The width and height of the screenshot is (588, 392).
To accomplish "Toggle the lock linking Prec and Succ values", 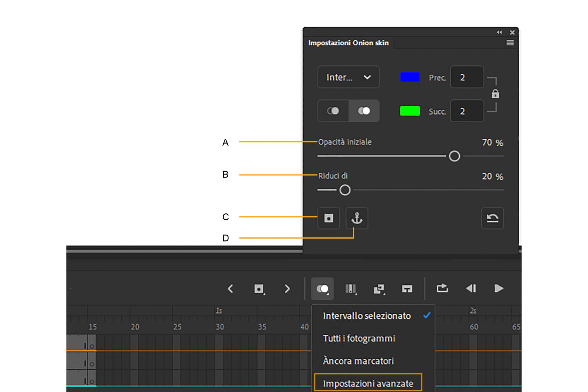I will point(495,94).
